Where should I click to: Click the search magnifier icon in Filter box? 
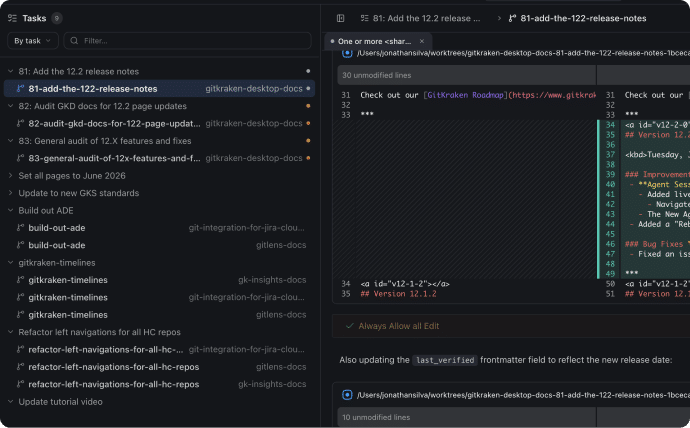[x=74, y=40]
